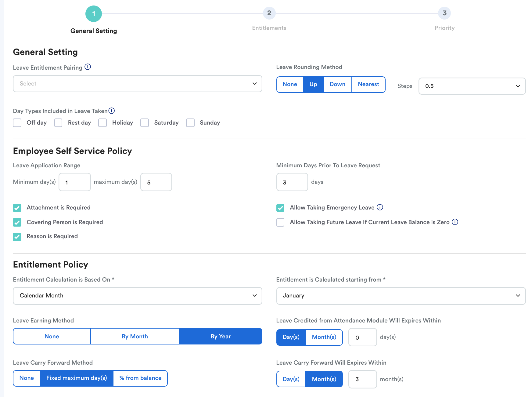Click info icon beside Allow Taking Emergency Leave
The height and width of the screenshot is (397, 532).
[380, 207]
